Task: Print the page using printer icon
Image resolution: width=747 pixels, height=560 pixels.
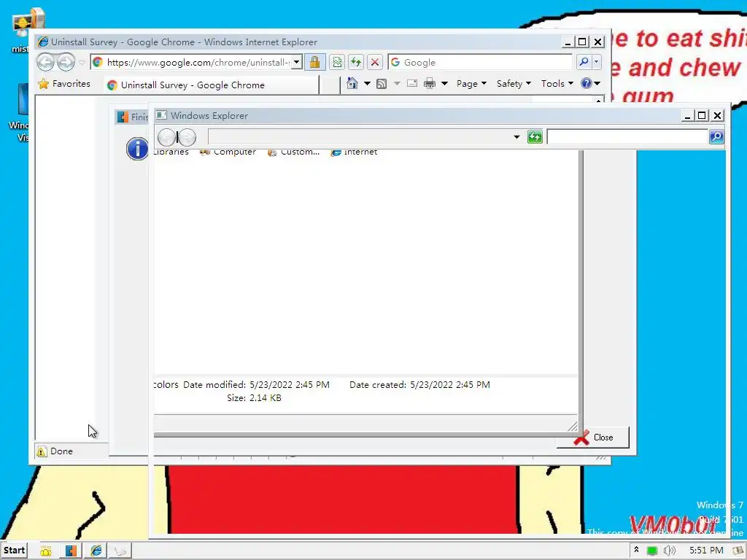Action: pyautogui.click(x=429, y=83)
